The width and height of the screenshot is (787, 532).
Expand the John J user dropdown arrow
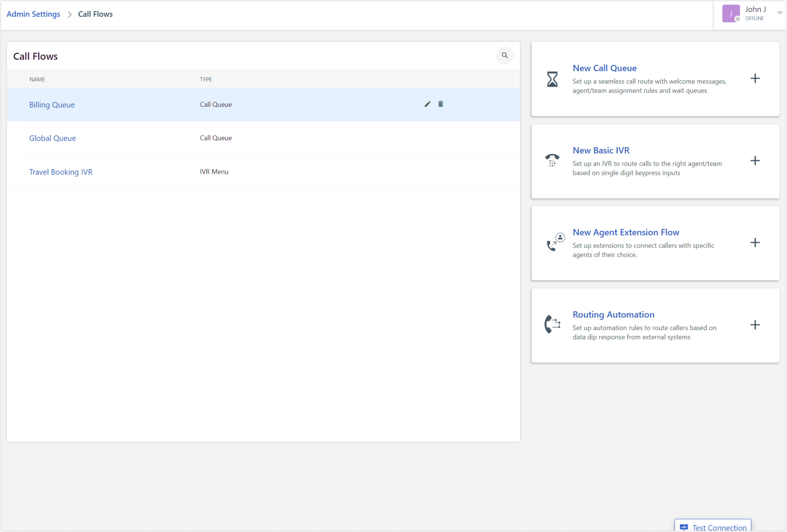coord(779,13)
